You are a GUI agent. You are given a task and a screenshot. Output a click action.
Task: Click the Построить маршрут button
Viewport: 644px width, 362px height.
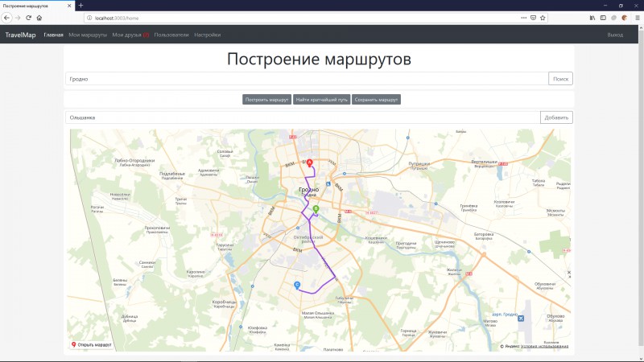click(266, 99)
